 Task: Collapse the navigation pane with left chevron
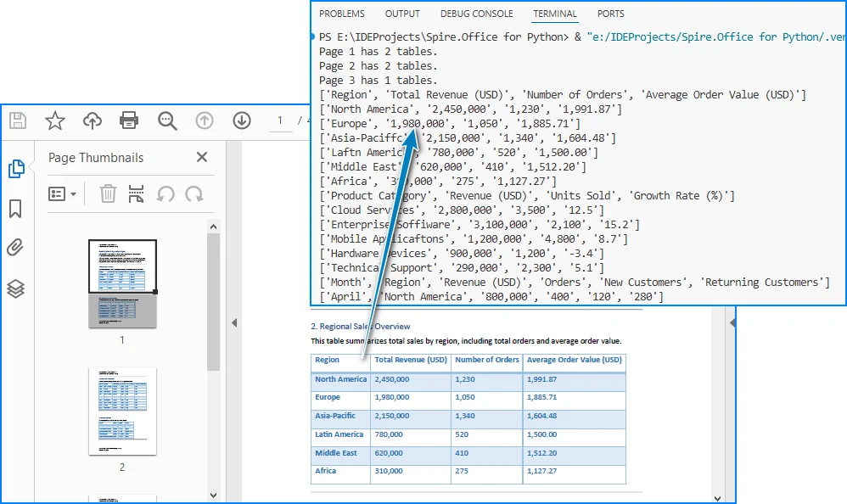[233, 323]
